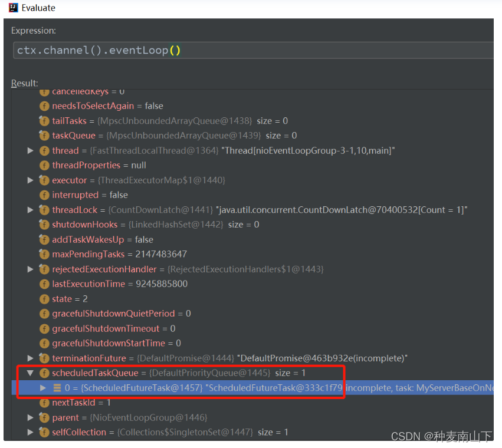
Task: Click field icon next to maxPendingTasks
Action: click(x=44, y=255)
